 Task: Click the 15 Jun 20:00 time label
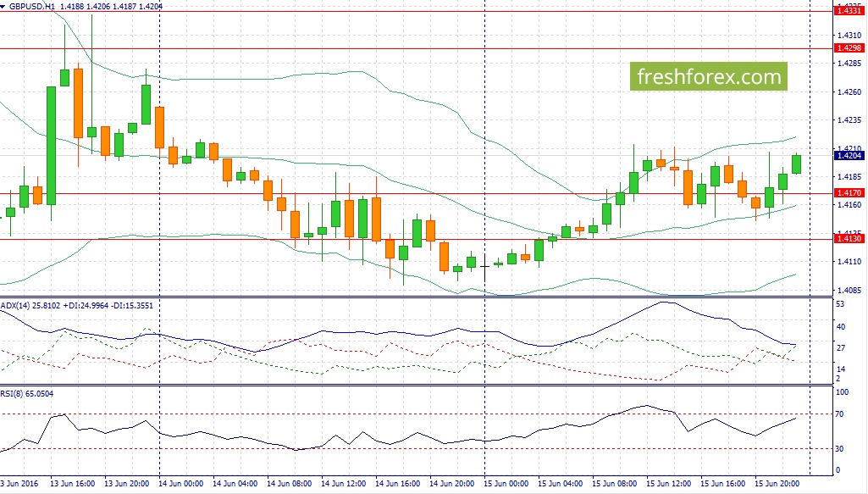click(x=777, y=484)
